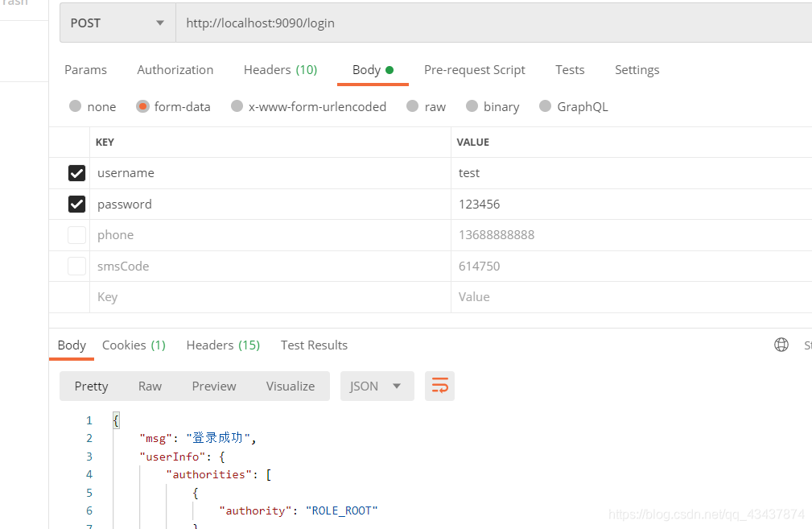
Task: Switch to the Authorization tab
Action: (175, 70)
